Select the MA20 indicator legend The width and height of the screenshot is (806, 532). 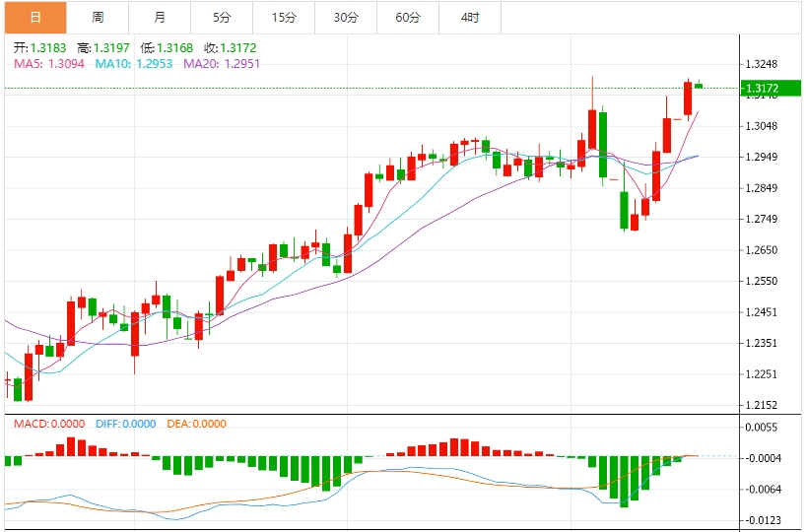point(215,63)
